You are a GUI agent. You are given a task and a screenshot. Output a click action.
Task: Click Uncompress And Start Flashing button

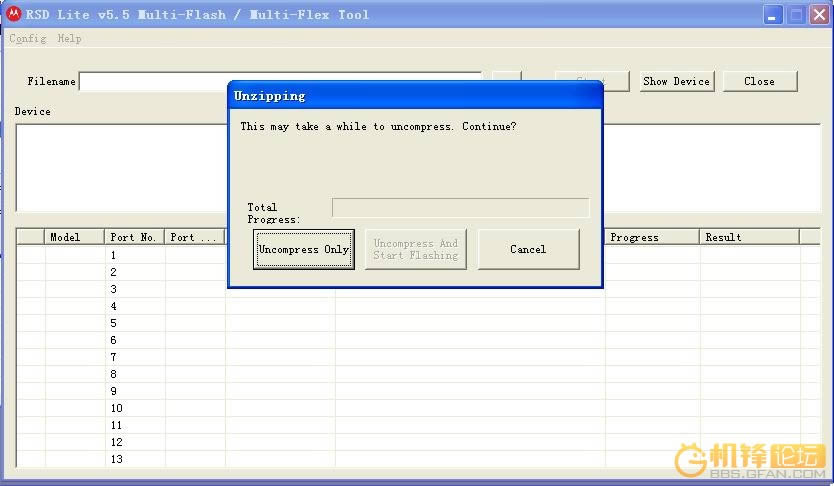click(x=416, y=249)
